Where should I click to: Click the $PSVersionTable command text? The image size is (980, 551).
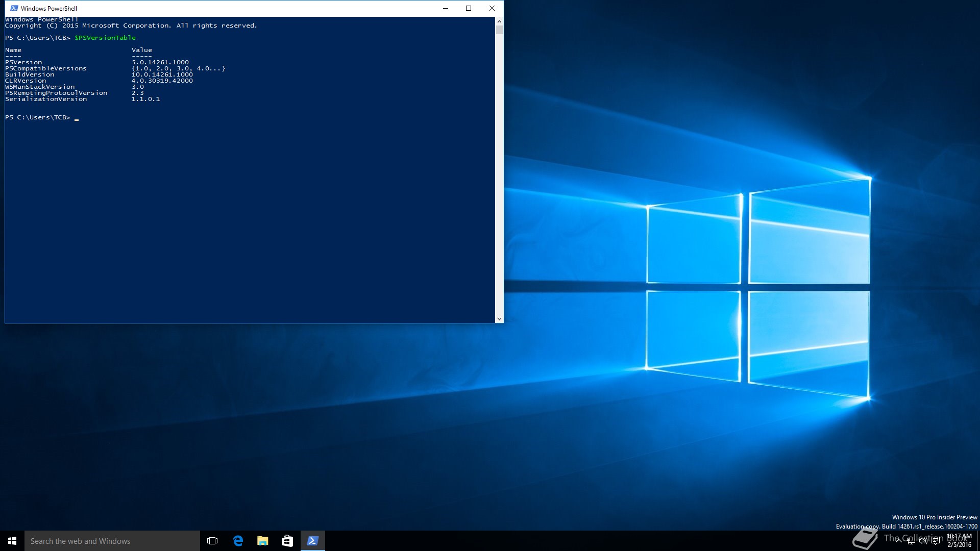105,38
